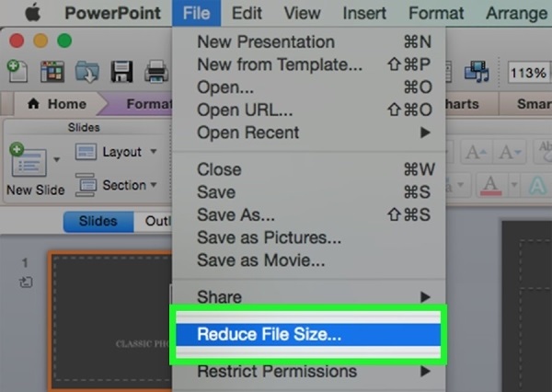Click the red font color swatch
552x392 pixels.
[491, 183]
